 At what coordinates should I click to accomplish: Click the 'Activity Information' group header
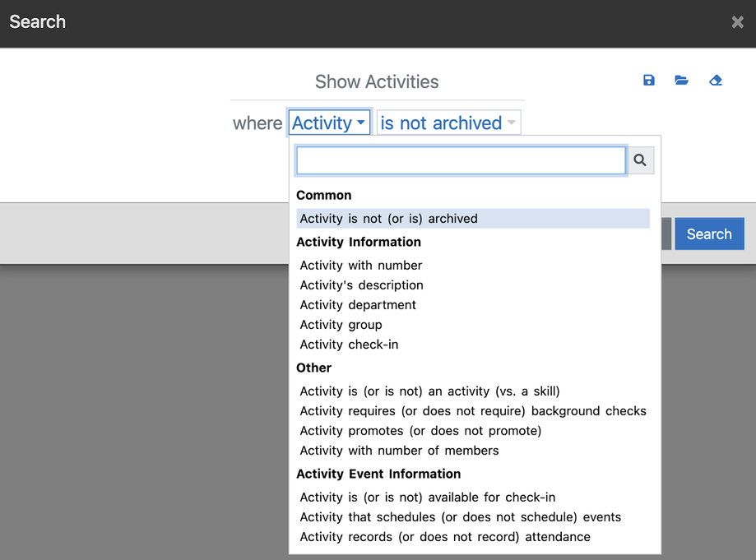[359, 242]
